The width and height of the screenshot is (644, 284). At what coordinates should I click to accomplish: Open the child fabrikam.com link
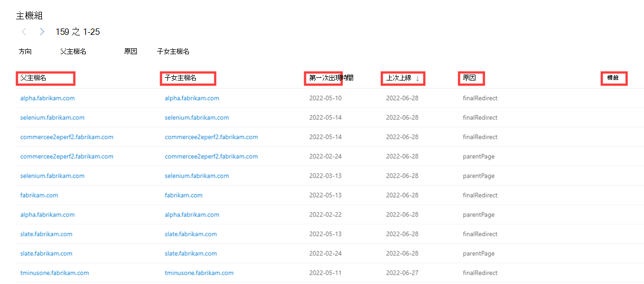[184, 195]
